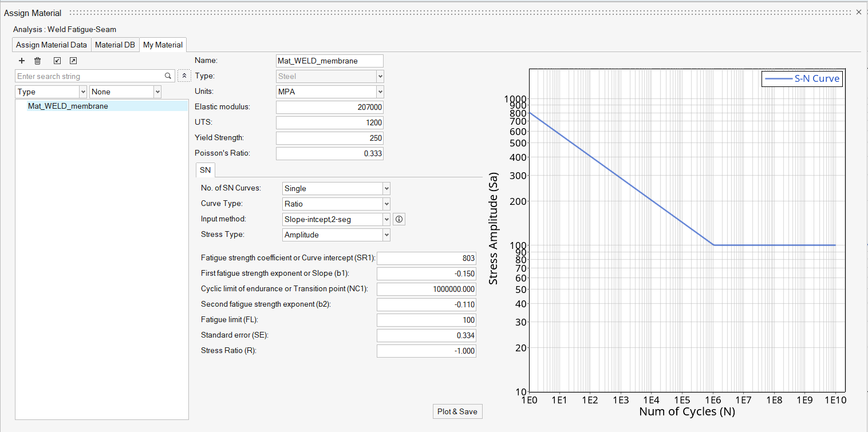Screen dimensions: 868x432
Task: Click the Analysis : Weld Fatigue-Seam label
Action: click(65, 29)
